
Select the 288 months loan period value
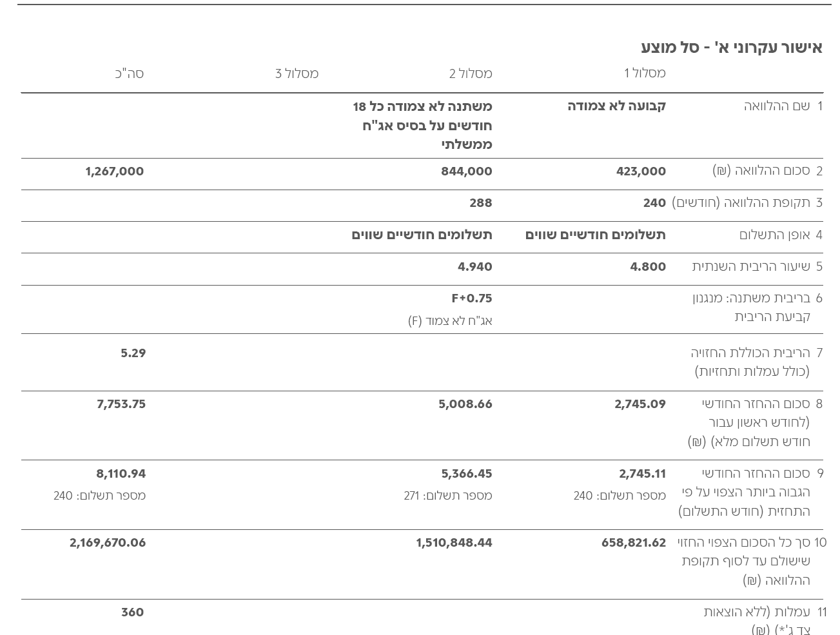pyautogui.click(x=481, y=203)
